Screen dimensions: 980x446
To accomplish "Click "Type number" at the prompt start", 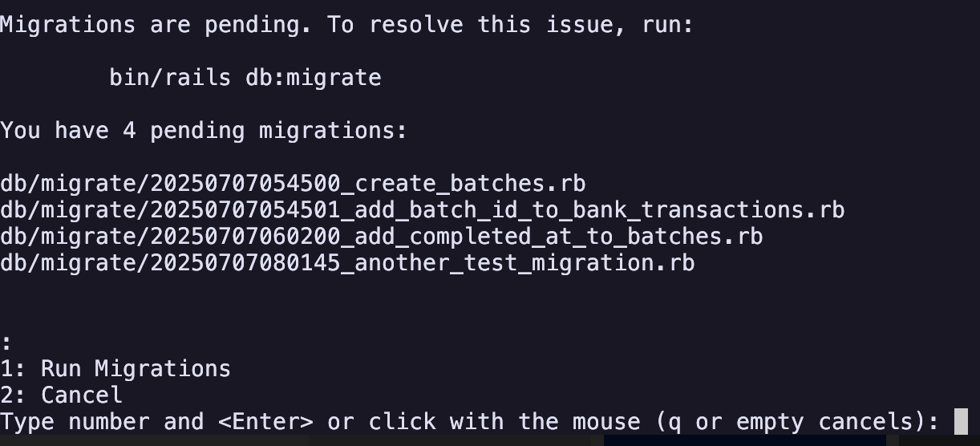I will [75, 422].
